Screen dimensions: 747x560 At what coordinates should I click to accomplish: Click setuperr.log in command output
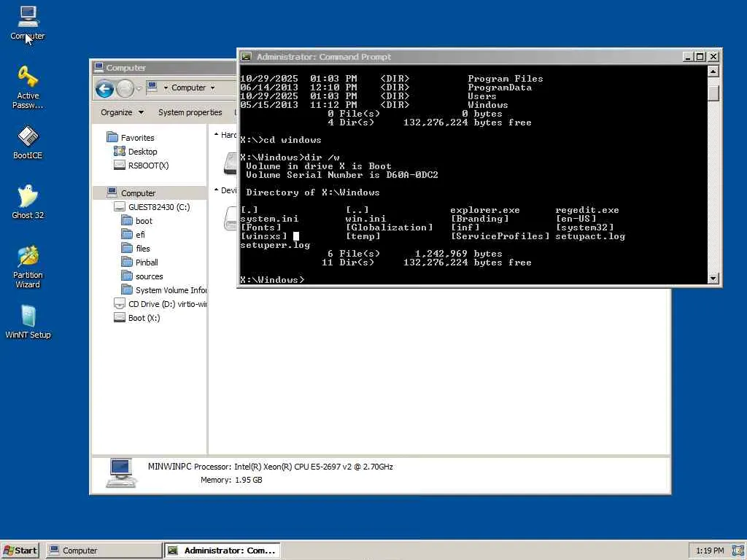[275, 245]
